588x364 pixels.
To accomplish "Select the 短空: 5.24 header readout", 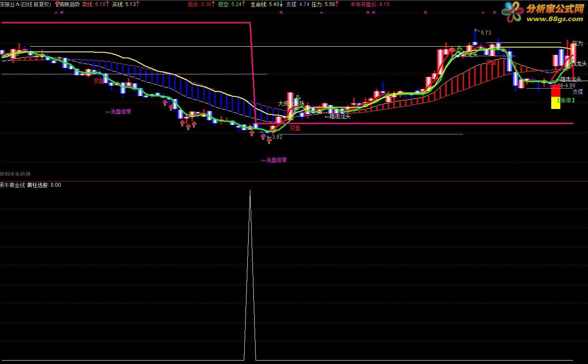I will click(230, 4).
